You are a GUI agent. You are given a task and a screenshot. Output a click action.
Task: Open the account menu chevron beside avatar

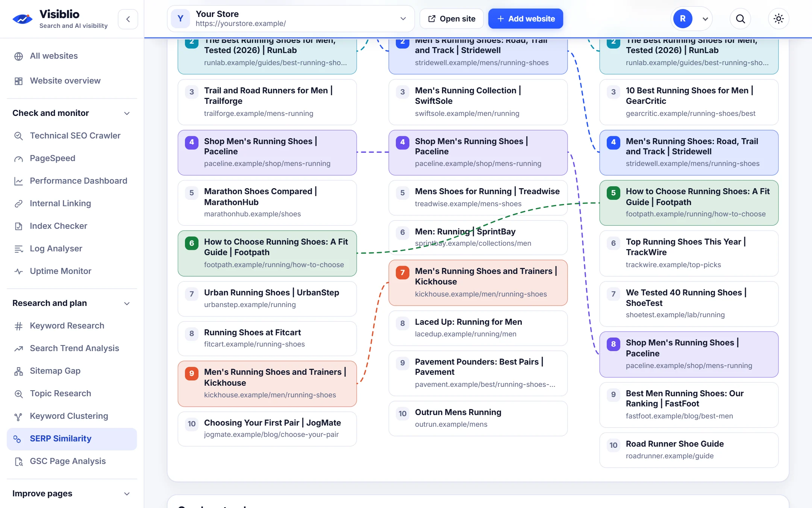(705, 19)
